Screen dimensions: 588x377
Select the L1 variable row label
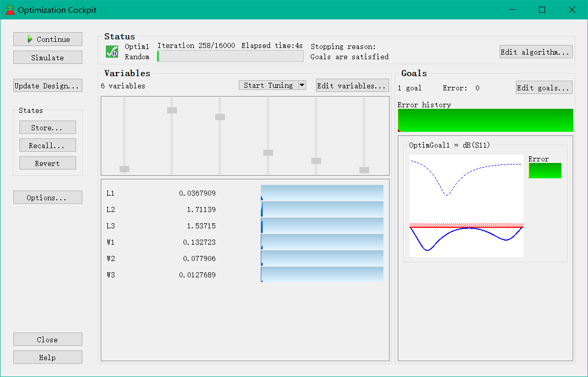(x=110, y=194)
